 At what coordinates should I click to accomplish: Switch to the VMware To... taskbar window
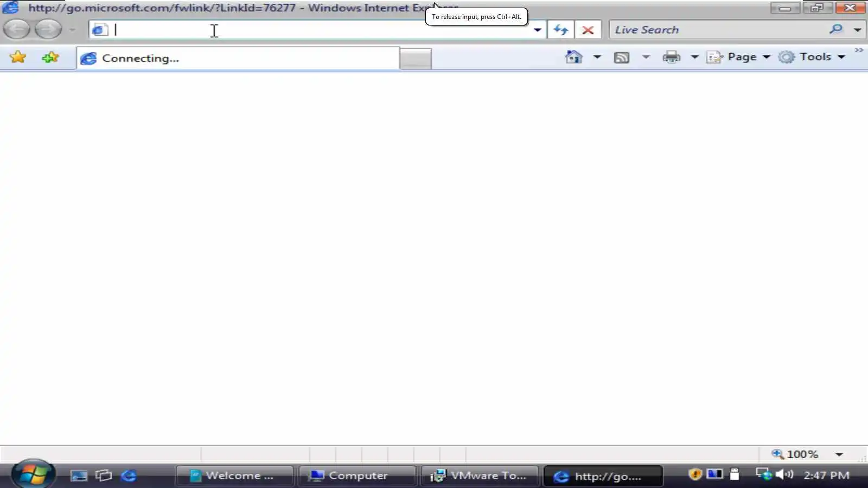pyautogui.click(x=480, y=476)
